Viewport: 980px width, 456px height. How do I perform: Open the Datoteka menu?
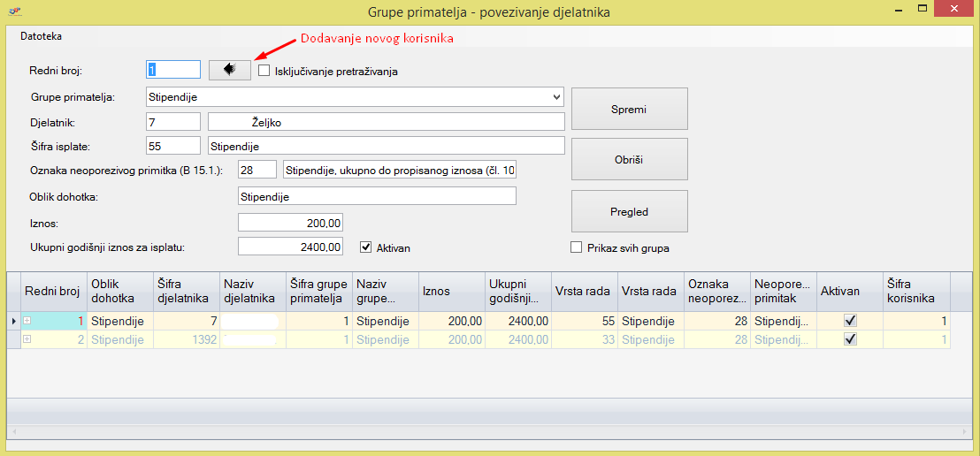pyautogui.click(x=41, y=37)
